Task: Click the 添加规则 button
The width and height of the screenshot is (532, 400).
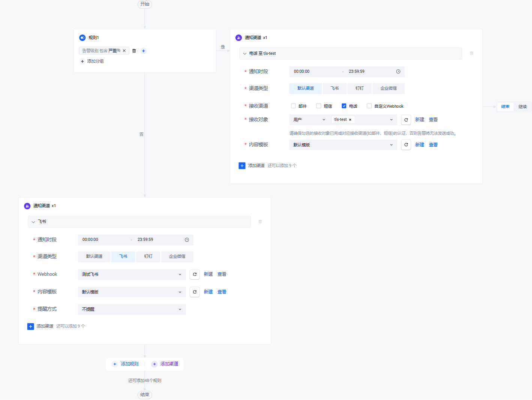Action: [x=126, y=364]
